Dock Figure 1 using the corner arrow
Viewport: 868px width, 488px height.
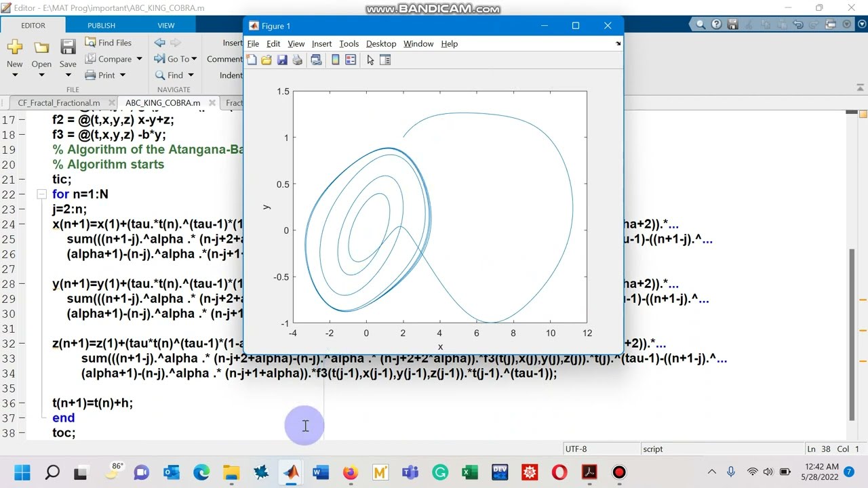tap(618, 43)
